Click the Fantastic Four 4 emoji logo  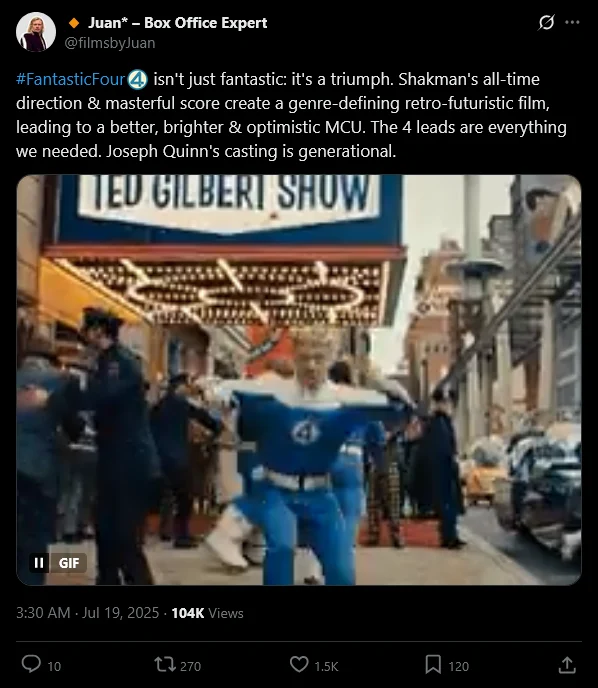138,79
